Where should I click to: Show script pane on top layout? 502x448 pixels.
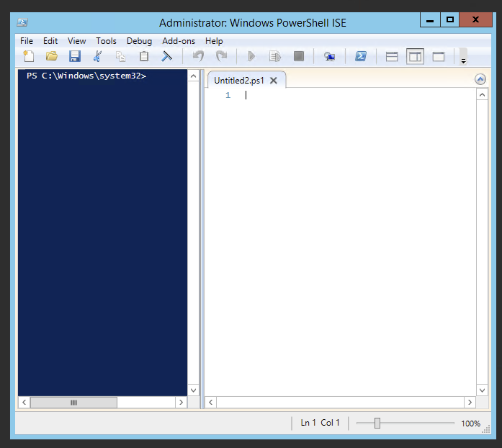(392, 56)
